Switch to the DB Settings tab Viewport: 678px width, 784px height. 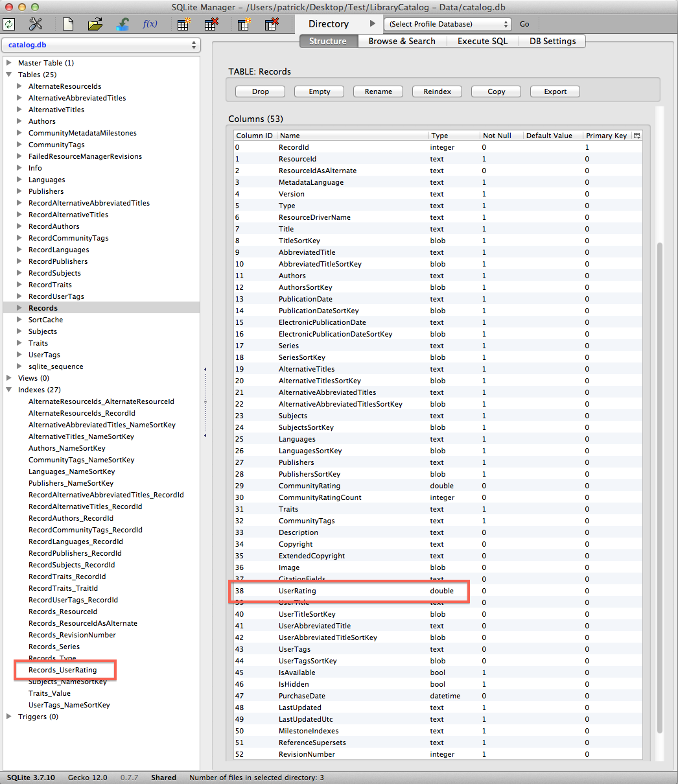[553, 41]
